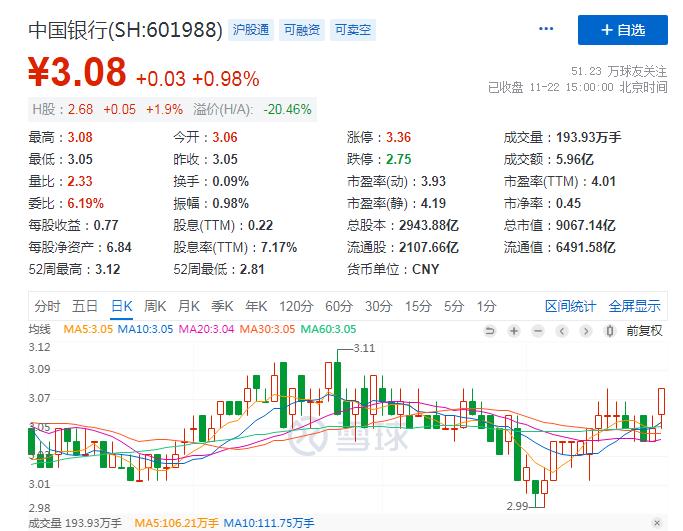Click the 货币单位 value CNY
The image size is (683, 531).
click(x=426, y=269)
